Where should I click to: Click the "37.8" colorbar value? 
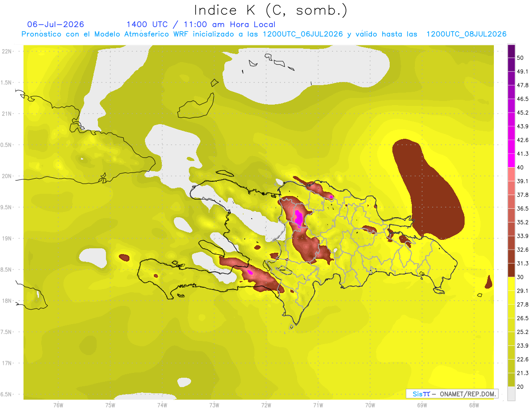click(x=523, y=195)
